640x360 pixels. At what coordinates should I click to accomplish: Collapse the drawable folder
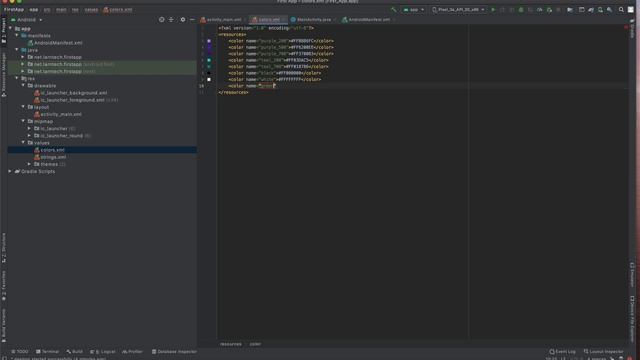23,86
